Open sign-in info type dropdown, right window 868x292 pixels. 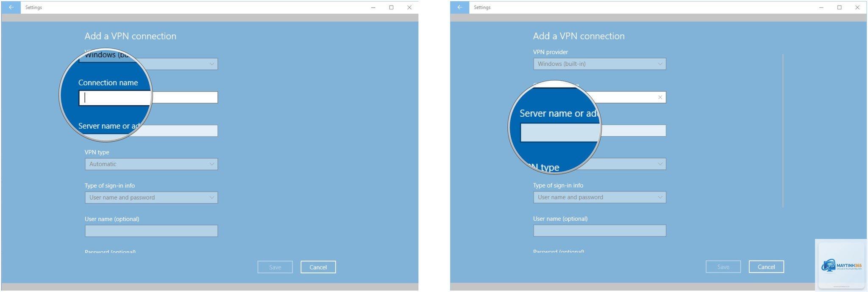(600, 197)
